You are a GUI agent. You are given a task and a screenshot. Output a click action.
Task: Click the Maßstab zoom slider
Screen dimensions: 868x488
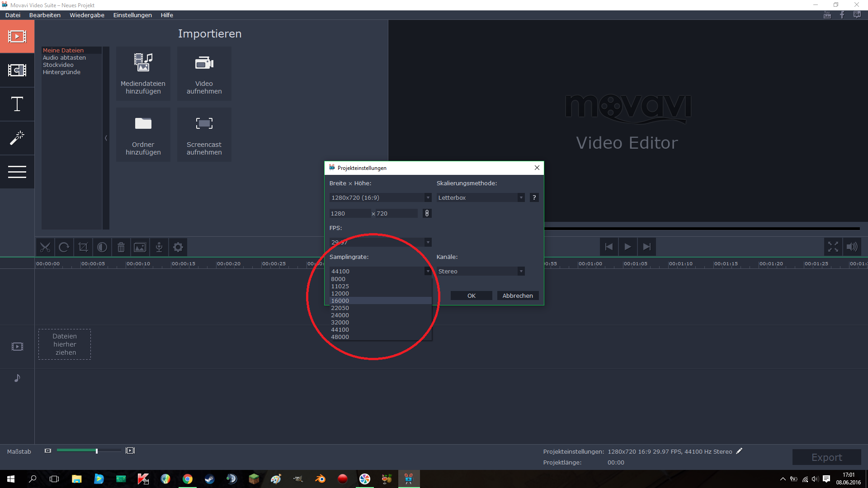point(96,450)
